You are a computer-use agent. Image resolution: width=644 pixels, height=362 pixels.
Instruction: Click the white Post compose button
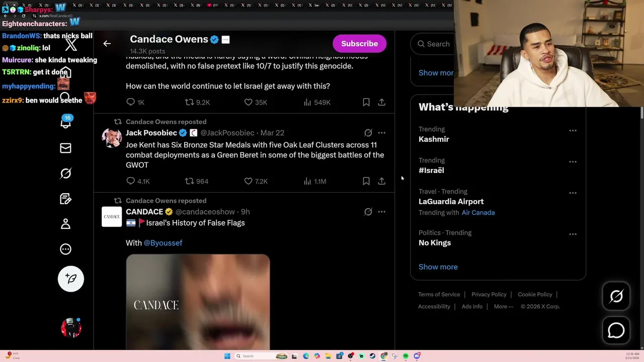tap(71, 279)
